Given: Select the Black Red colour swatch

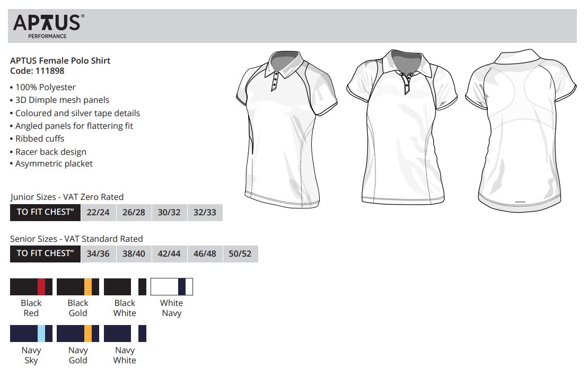Looking at the screenshot, I should tap(31, 287).
